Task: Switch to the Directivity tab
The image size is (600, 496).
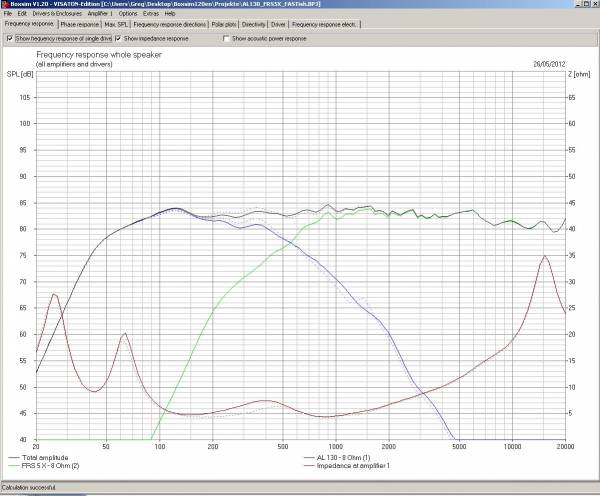Action: pyautogui.click(x=253, y=24)
